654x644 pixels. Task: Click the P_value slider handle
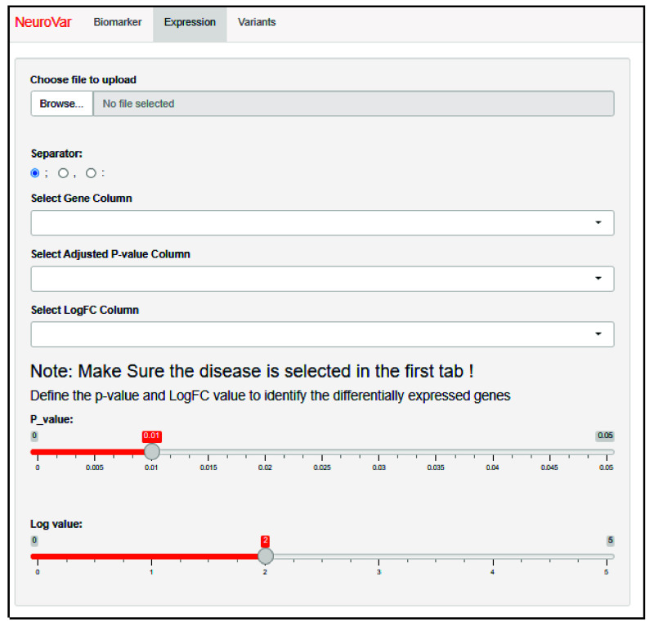pyautogui.click(x=151, y=451)
